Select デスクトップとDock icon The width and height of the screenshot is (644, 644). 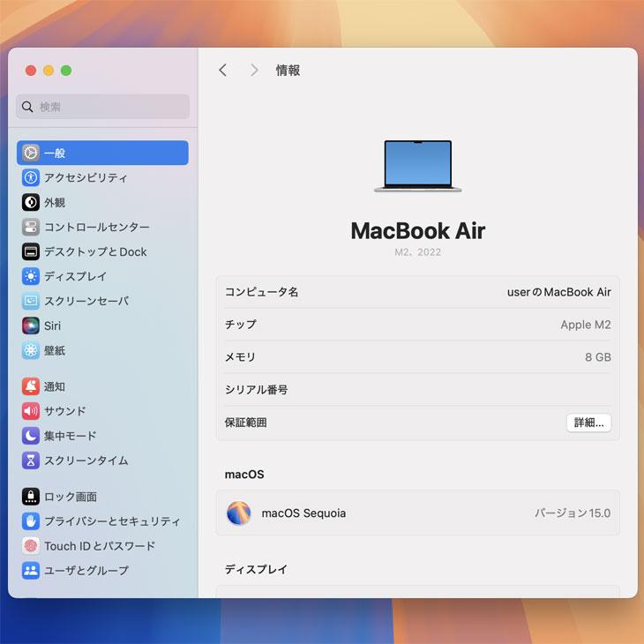(x=31, y=251)
